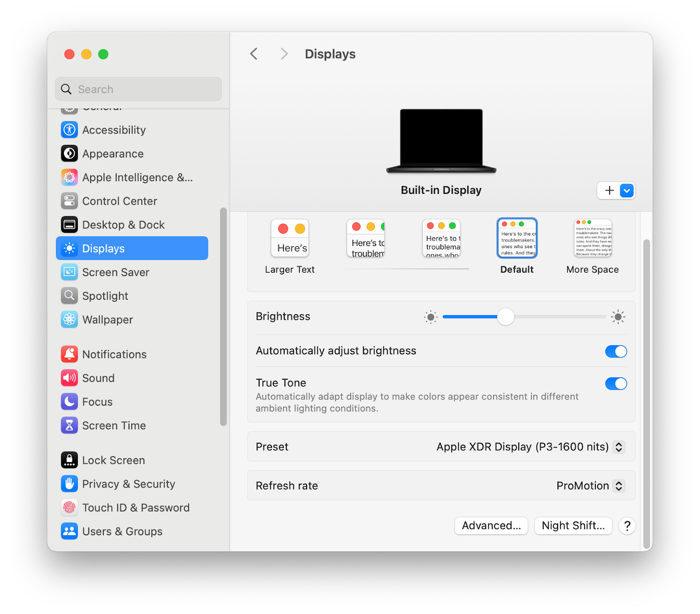Open Wallpaper settings pane
700x614 pixels.
coord(132,319)
